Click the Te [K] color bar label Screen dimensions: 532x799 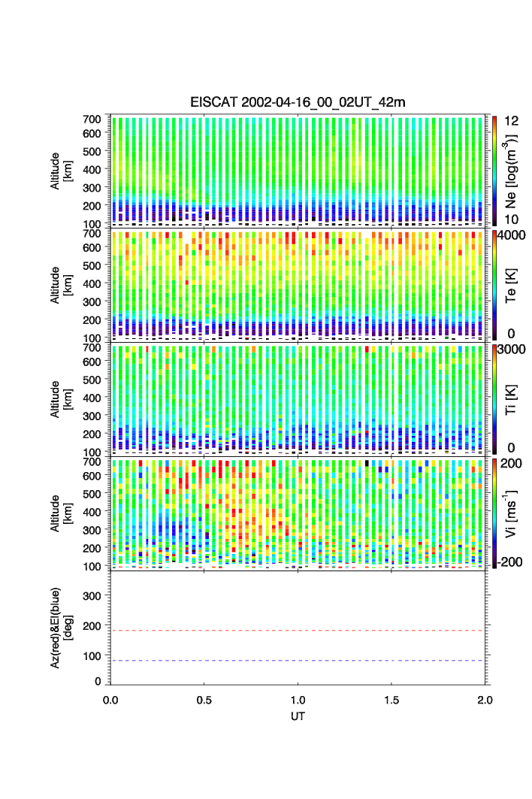(x=513, y=285)
